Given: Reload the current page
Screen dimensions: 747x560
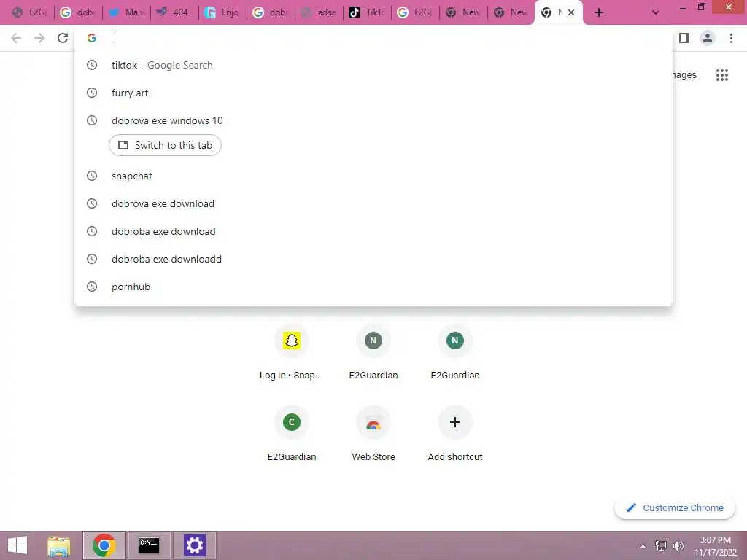Looking at the screenshot, I should [x=63, y=38].
